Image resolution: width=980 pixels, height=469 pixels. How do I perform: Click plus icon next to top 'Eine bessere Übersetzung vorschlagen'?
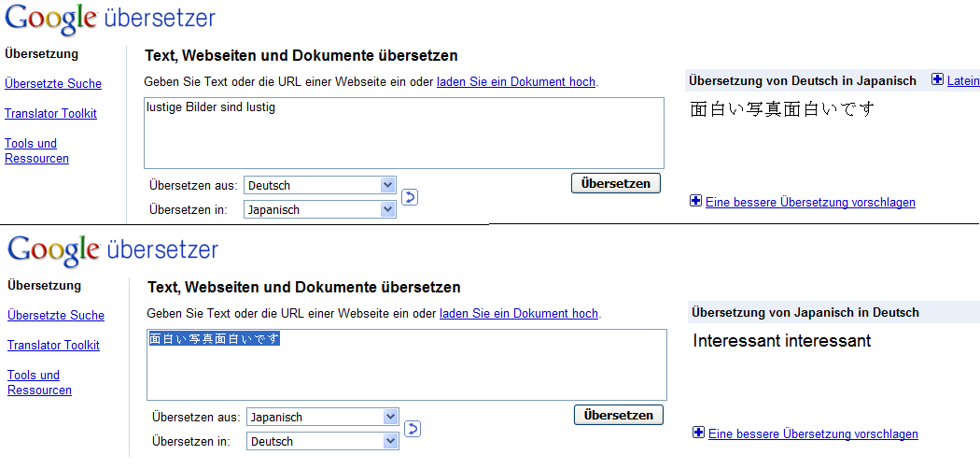(x=695, y=202)
